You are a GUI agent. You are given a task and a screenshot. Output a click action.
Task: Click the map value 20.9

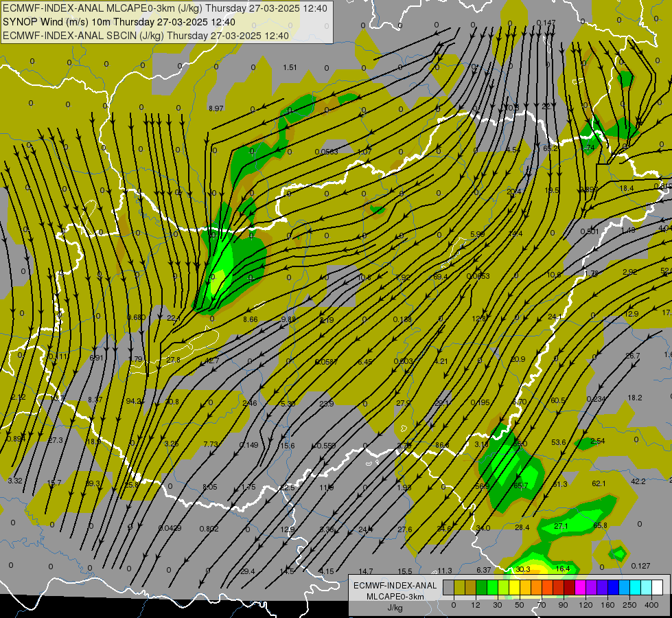(x=518, y=359)
